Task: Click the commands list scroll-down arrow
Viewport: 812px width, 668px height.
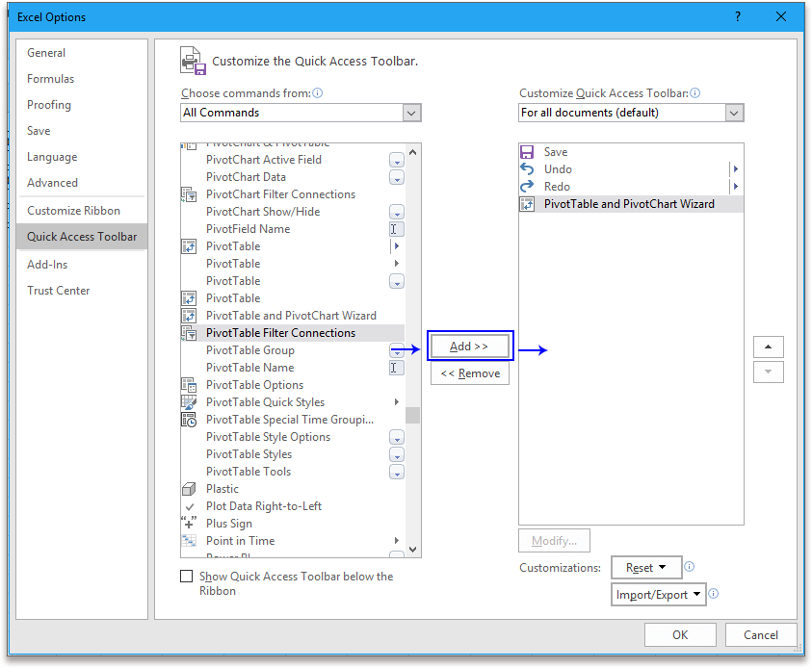Action: point(412,549)
